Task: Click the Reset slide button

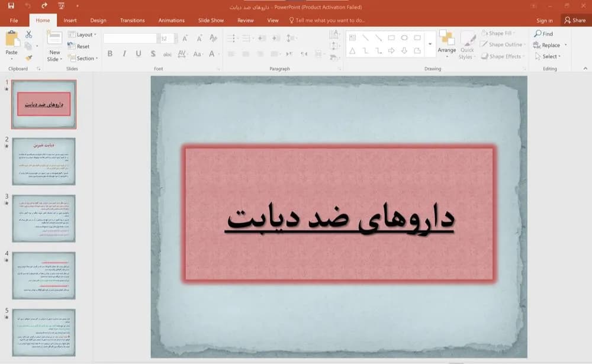Action: pyautogui.click(x=79, y=46)
